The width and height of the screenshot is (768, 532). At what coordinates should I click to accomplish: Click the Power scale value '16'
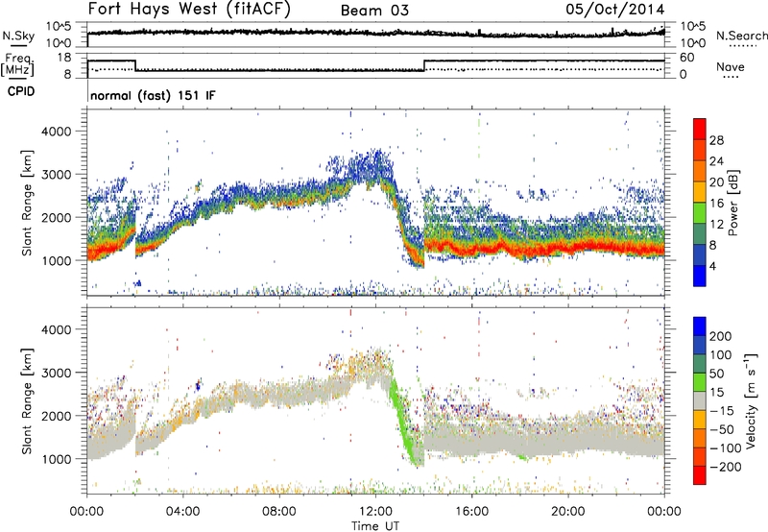716,203
